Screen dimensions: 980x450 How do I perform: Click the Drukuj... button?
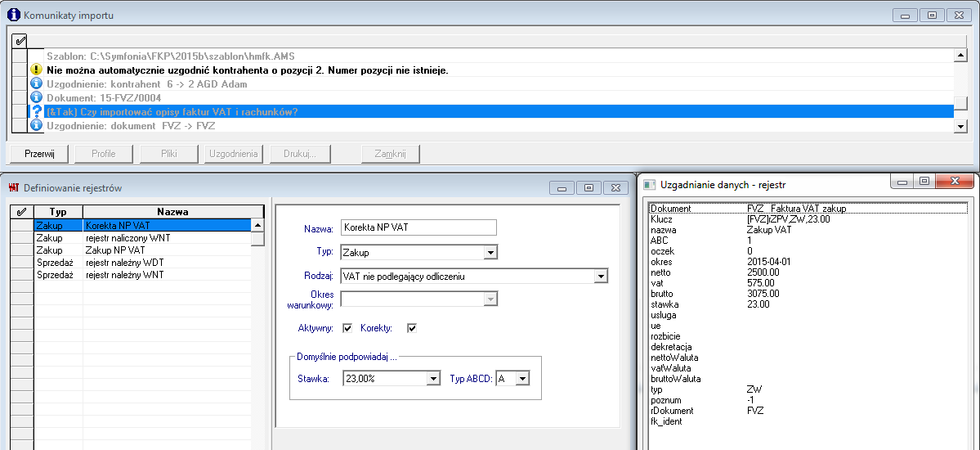[x=300, y=153]
